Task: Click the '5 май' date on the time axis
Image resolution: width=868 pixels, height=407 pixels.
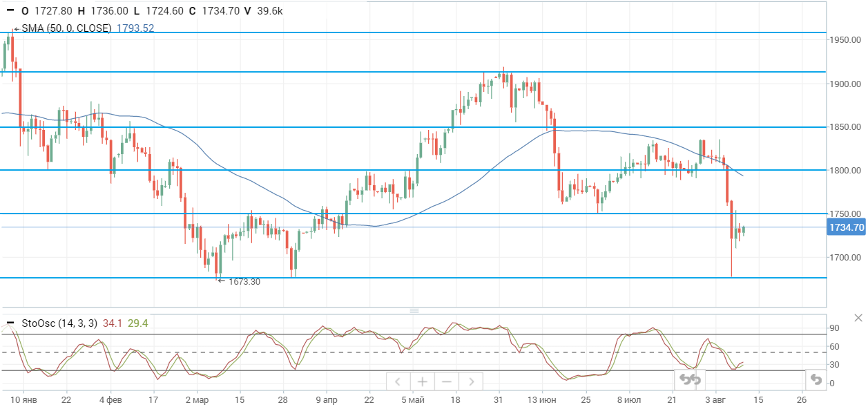Action: click(x=412, y=399)
